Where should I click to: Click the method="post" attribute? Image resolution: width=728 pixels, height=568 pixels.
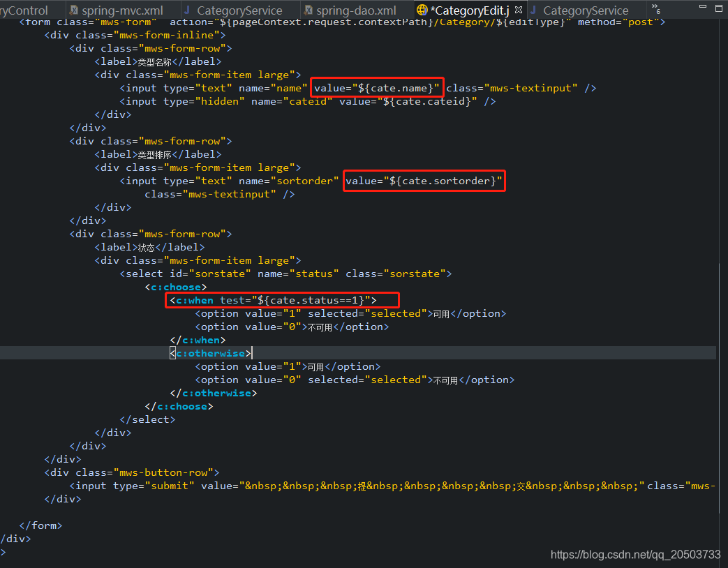point(618,22)
